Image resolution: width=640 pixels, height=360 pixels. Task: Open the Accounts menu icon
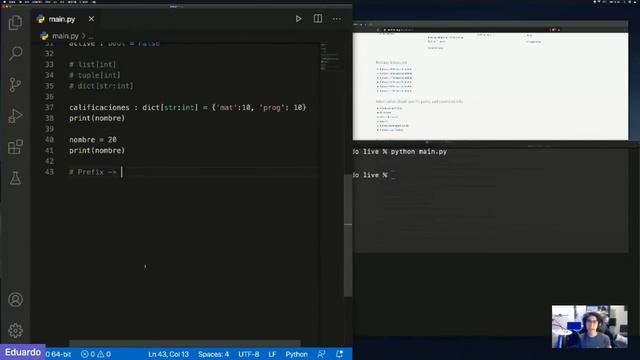[15, 300]
